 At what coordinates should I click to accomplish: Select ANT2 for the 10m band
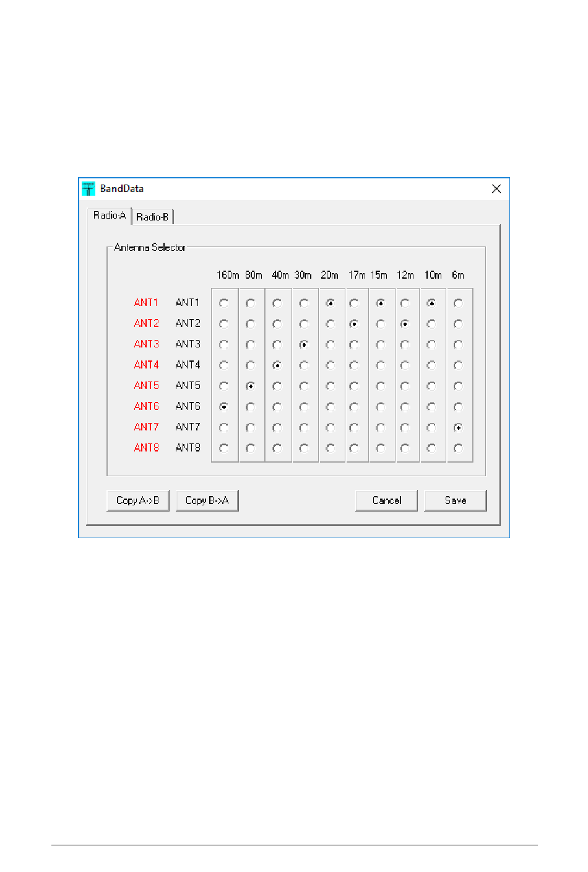(431, 324)
